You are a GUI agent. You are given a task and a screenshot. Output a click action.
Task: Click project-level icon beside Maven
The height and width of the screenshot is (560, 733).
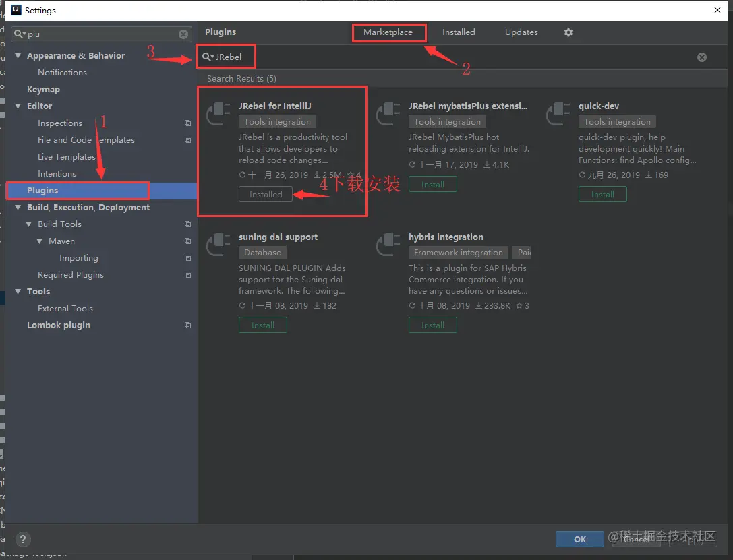[x=187, y=241]
